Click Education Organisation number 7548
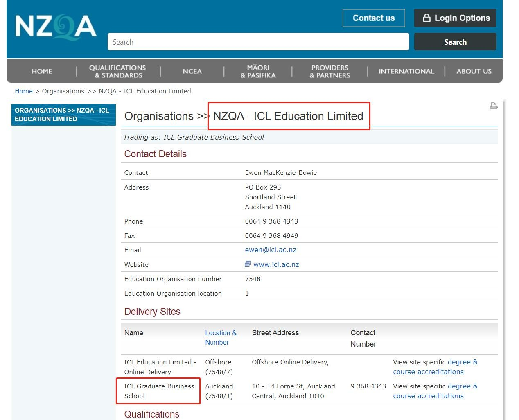The width and height of the screenshot is (519, 420). (x=253, y=279)
